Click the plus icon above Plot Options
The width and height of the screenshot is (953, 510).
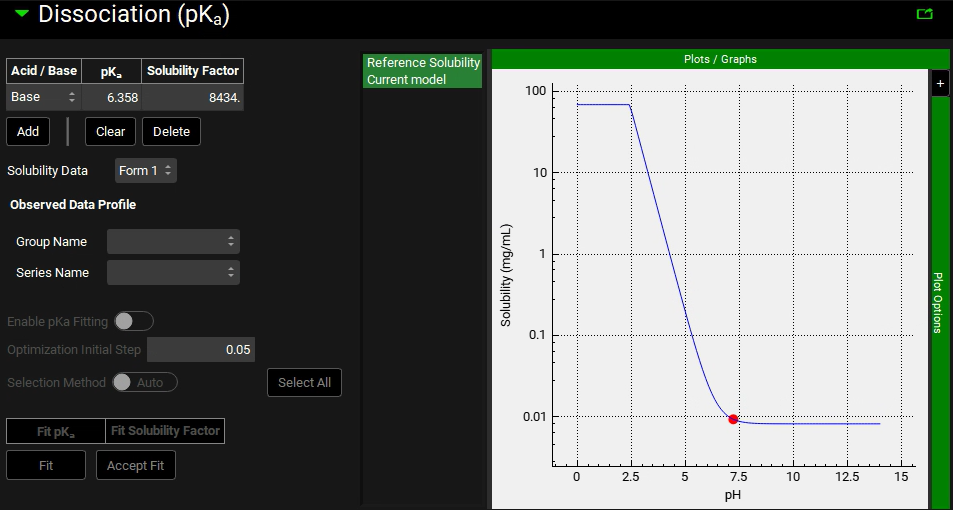(939, 85)
